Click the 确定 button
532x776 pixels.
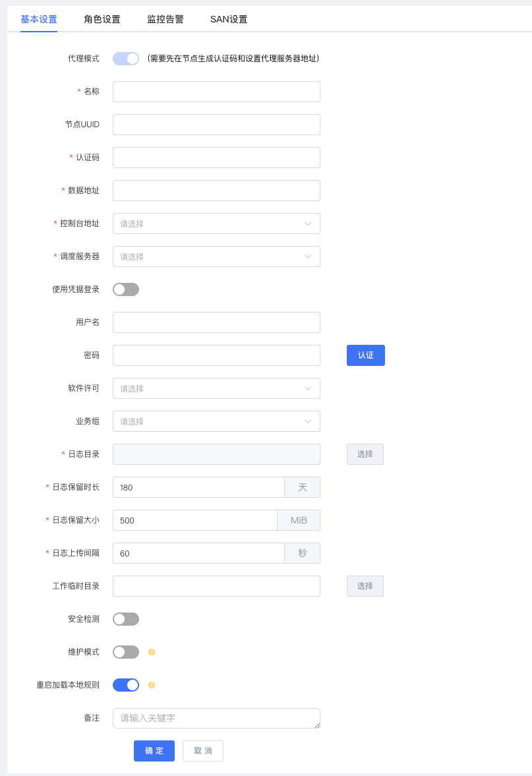pyautogui.click(x=154, y=751)
